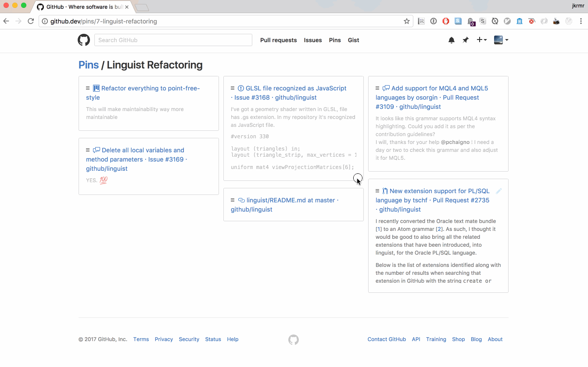This screenshot has width=588, height=367.
Task: Open the Terms footer link
Action: (141, 339)
